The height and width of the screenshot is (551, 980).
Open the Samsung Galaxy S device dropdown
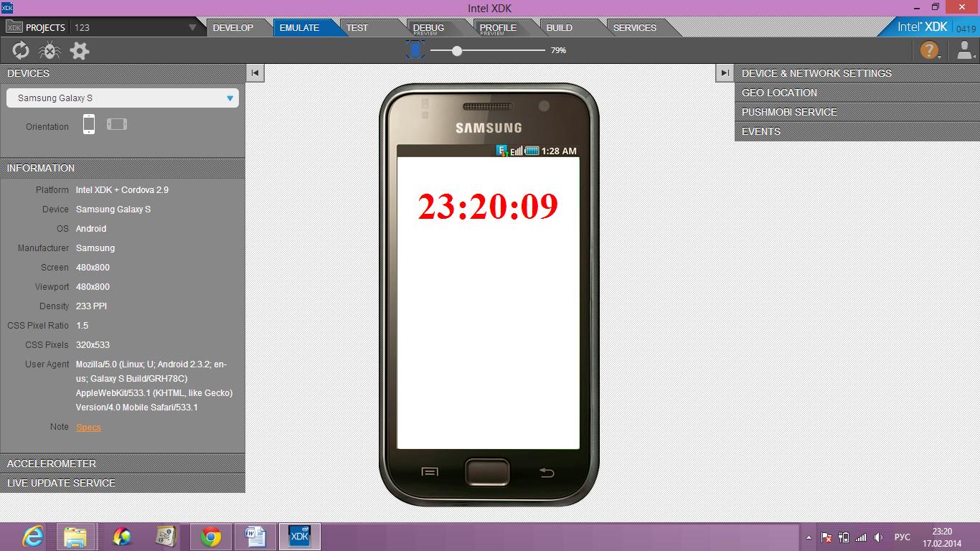(x=123, y=98)
